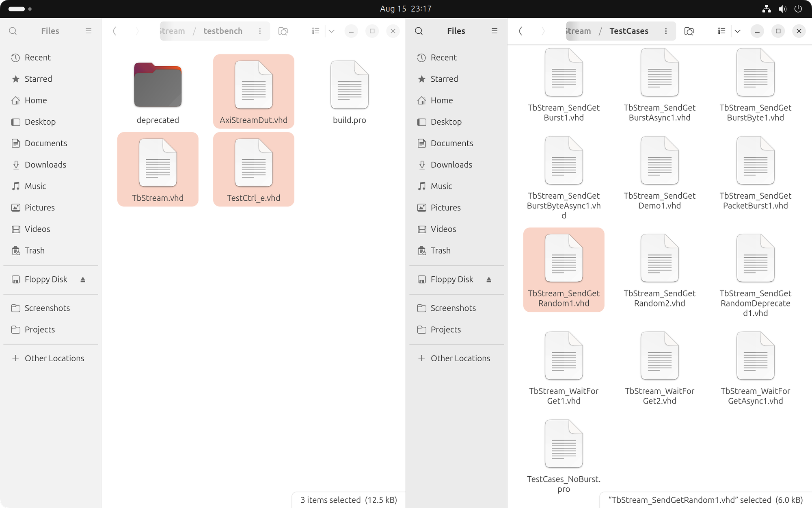This screenshot has height=508, width=812.
Task: Expand view options dropdown in testbench window
Action: (332, 31)
